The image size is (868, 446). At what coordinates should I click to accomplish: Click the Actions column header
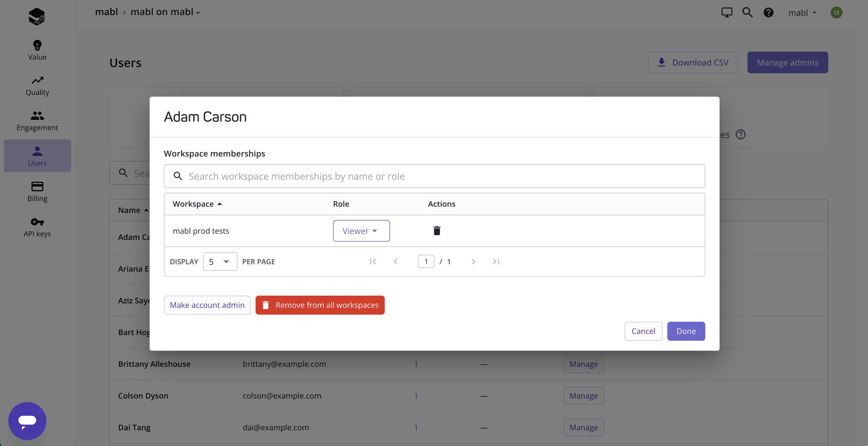click(441, 204)
